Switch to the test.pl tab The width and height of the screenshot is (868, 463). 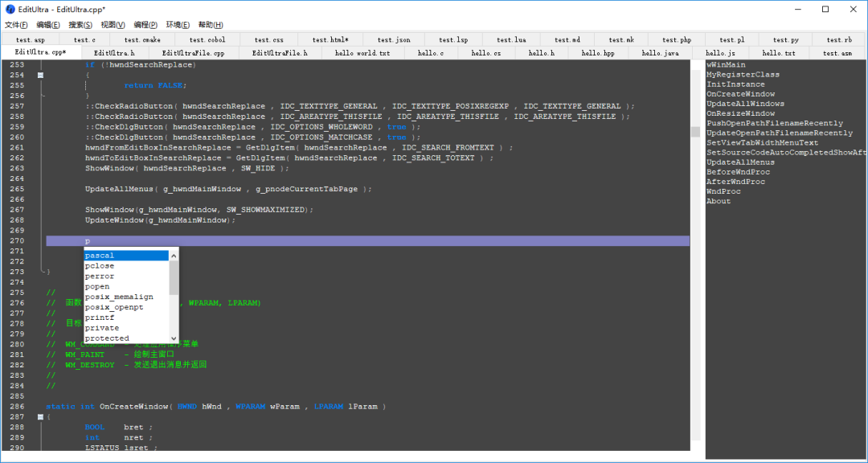point(732,40)
